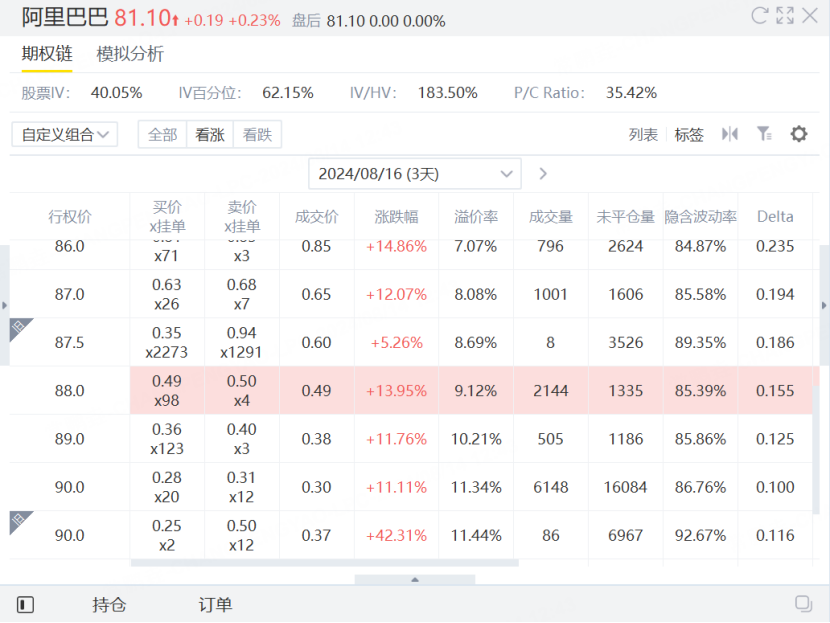
Task: Toggle the bottom-left sidebar panel icon
Action: (x=26, y=604)
